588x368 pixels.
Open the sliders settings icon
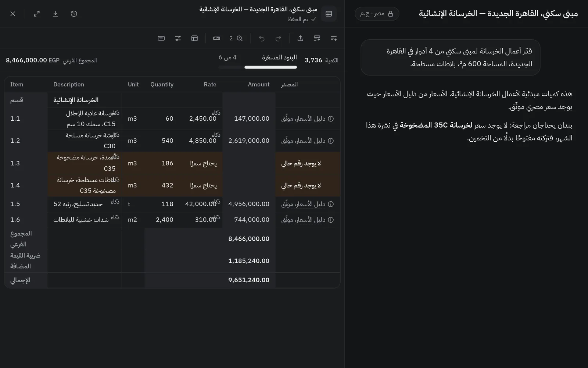178,38
